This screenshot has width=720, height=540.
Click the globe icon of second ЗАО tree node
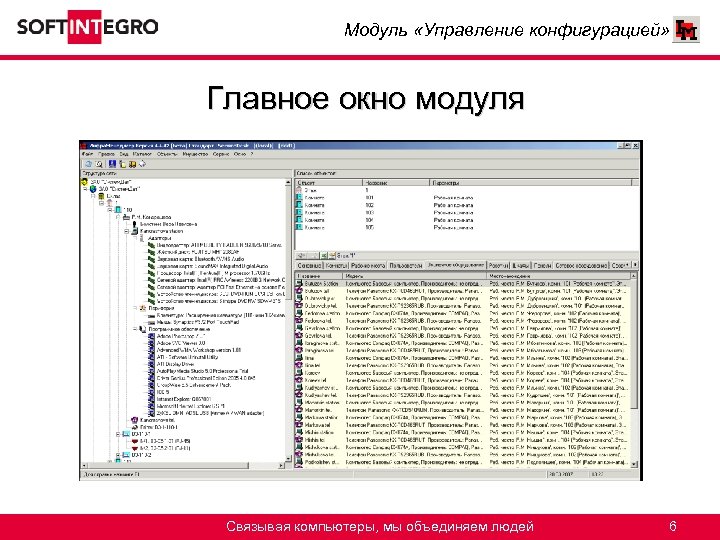93,189
